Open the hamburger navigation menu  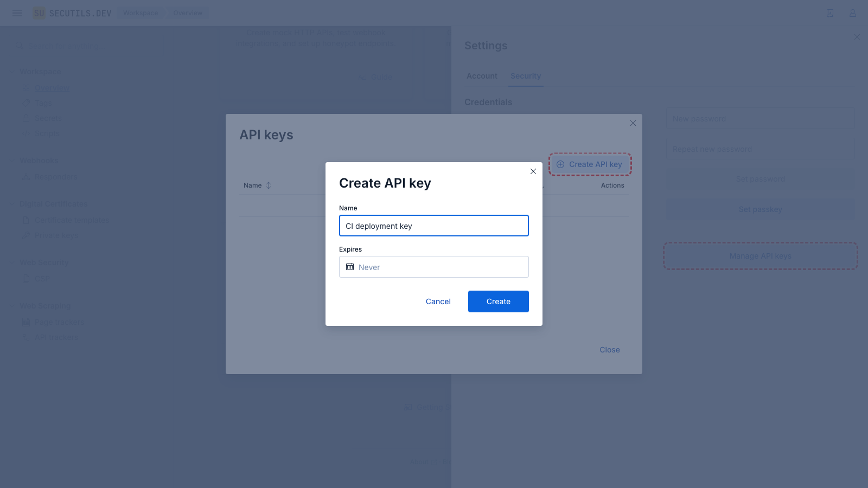pos(17,13)
